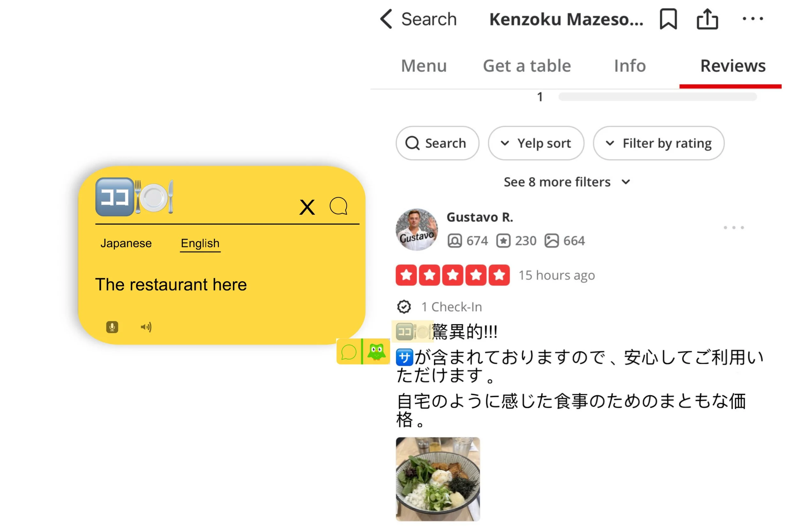Switch translation to Japanese
The image size is (798, 532).
[126, 243]
